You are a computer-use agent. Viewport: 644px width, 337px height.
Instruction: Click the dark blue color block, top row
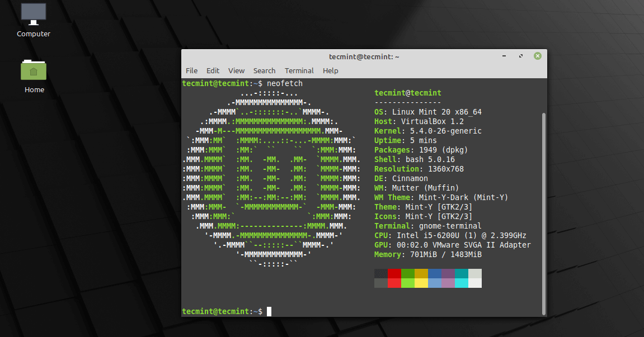coord(435,274)
